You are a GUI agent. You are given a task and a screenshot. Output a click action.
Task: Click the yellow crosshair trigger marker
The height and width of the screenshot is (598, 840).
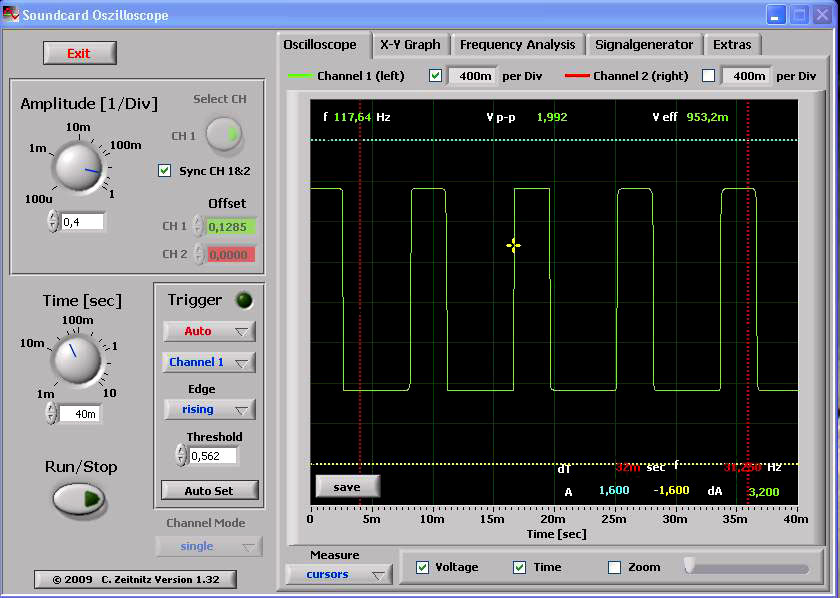(513, 246)
